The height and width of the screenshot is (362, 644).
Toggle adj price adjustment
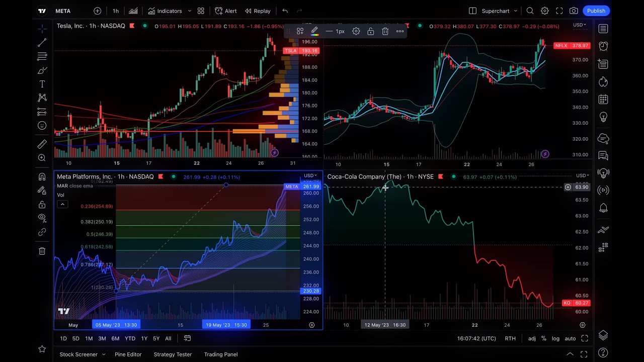pos(532,338)
